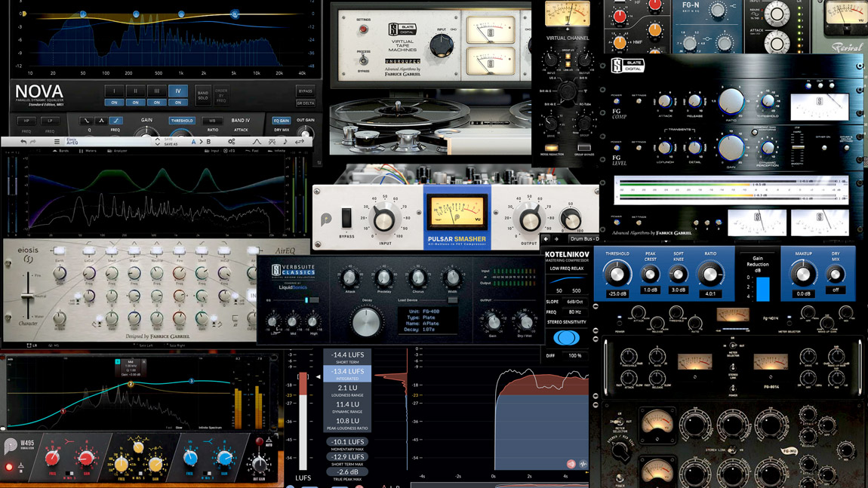The height and width of the screenshot is (488, 868).
Task: Open AirEQ settings gears icon
Action: point(231,142)
